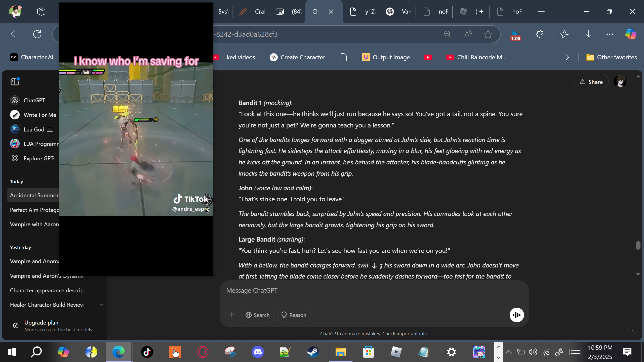Image resolution: width=644 pixels, height=362 pixels.
Task: Open Character.AI bookmark
Action: [32, 57]
